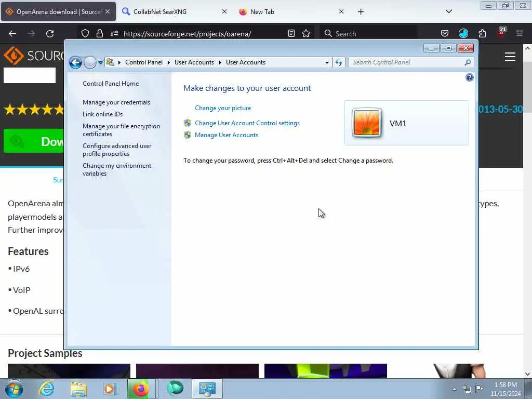Click first User Accounts breadcrumb segment
This screenshot has width=532, height=399.
(194, 62)
